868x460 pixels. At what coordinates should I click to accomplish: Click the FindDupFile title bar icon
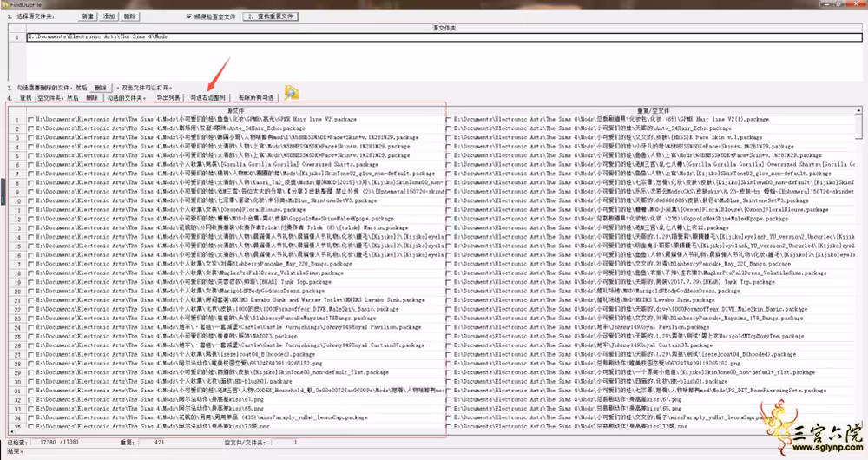coord(5,4)
